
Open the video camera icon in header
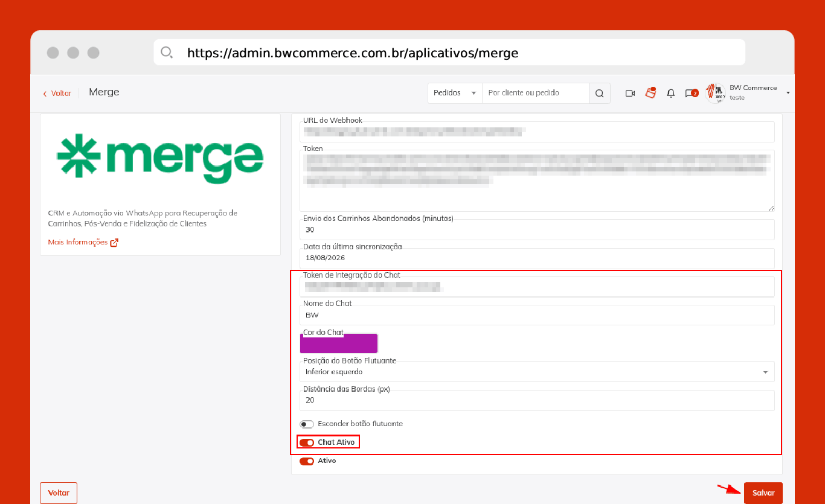pos(630,93)
